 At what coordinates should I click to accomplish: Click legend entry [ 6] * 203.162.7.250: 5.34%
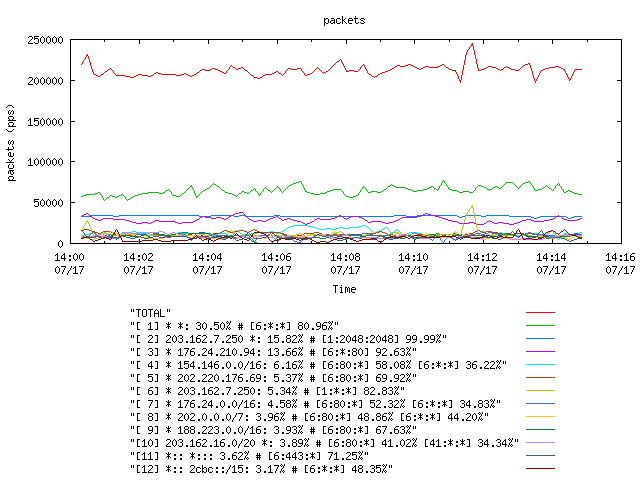pos(267,391)
